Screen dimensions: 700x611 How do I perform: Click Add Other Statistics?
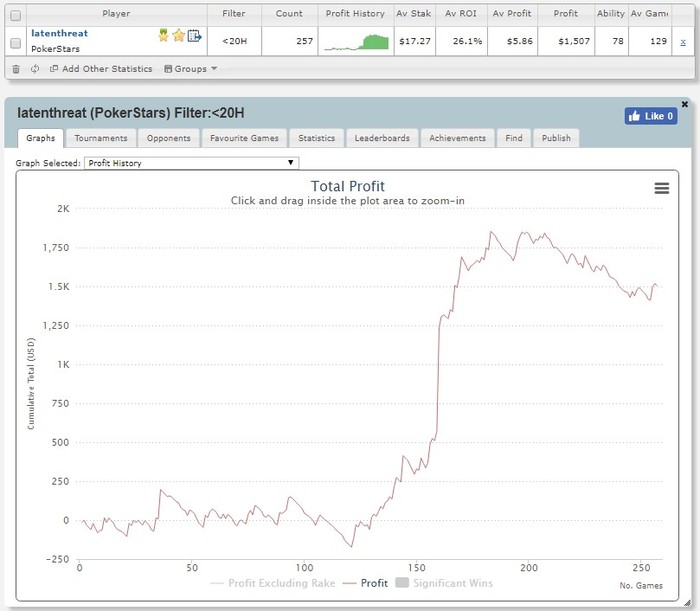101,69
